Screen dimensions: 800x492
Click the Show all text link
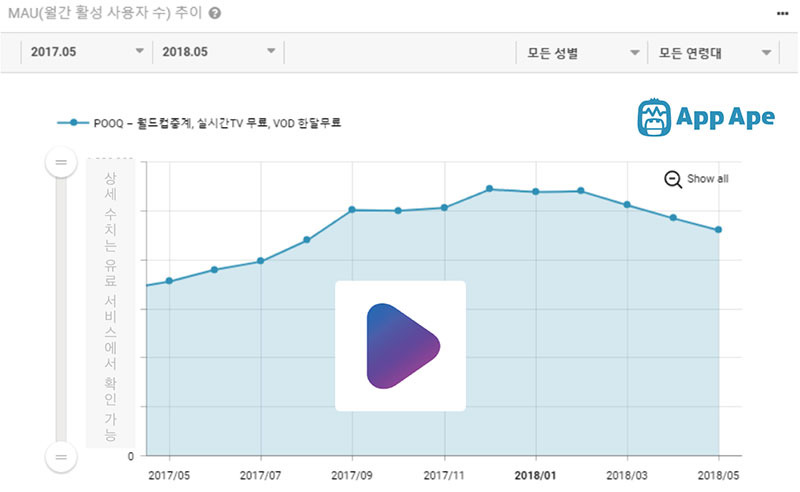point(708,179)
